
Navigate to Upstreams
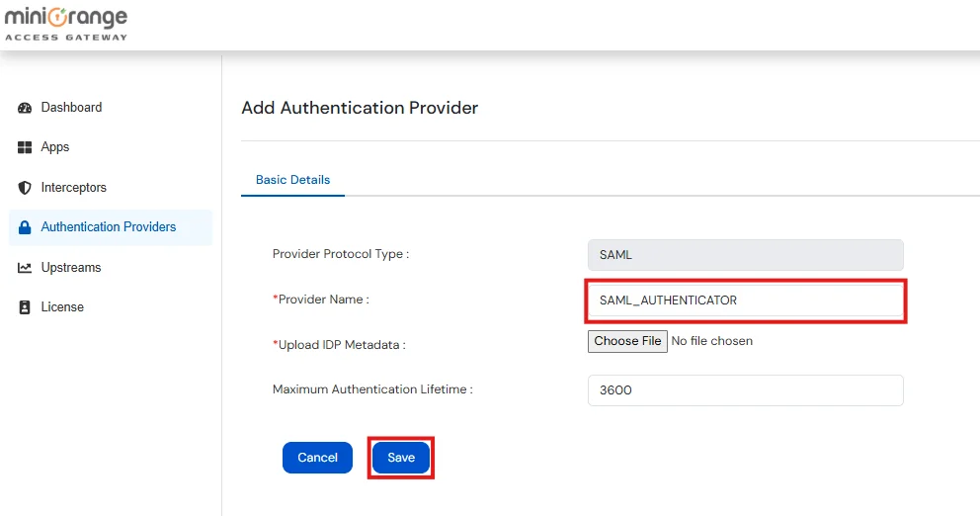[70, 268]
